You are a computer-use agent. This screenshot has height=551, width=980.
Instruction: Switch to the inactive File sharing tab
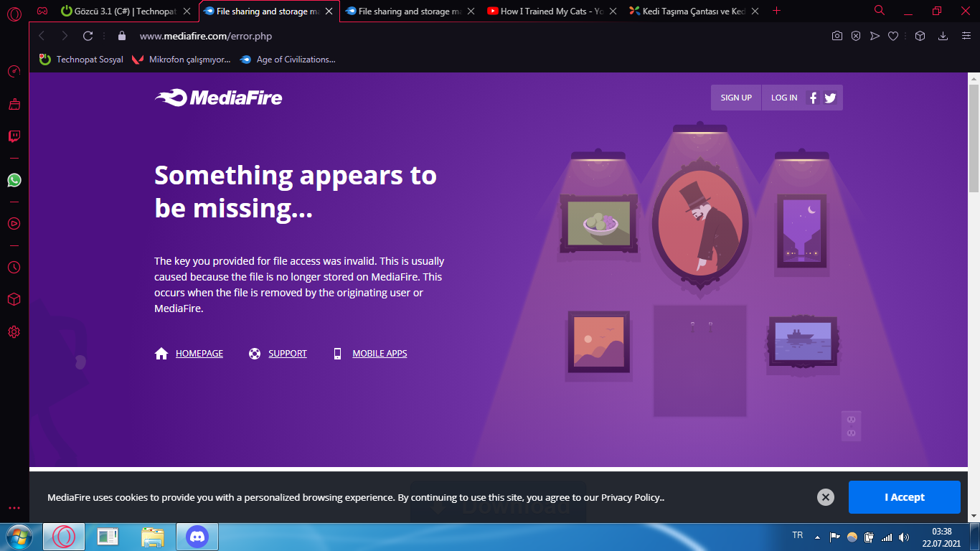410,11
